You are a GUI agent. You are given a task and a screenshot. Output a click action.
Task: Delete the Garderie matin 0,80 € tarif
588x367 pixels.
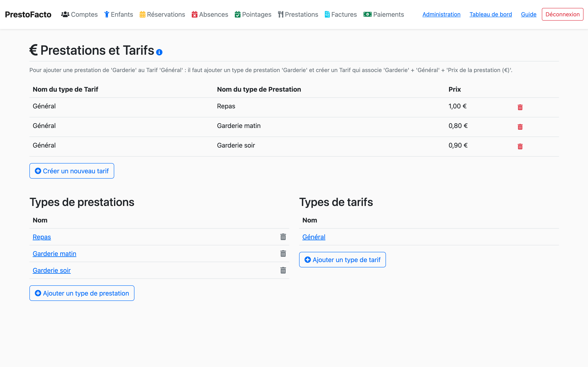pyautogui.click(x=520, y=127)
